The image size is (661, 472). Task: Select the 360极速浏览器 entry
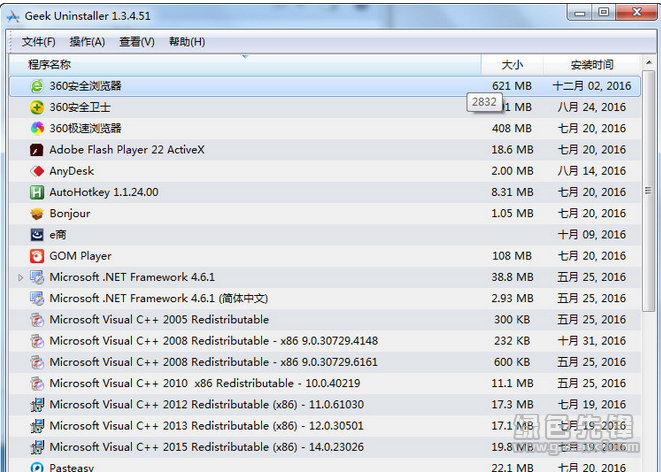pyautogui.click(x=86, y=128)
